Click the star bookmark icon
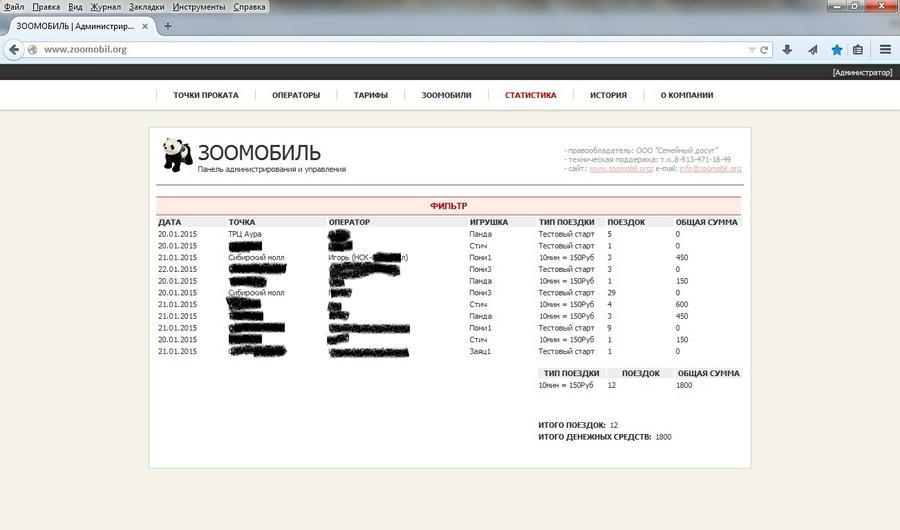The height and width of the screenshot is (530, 900). click(837, 49)
